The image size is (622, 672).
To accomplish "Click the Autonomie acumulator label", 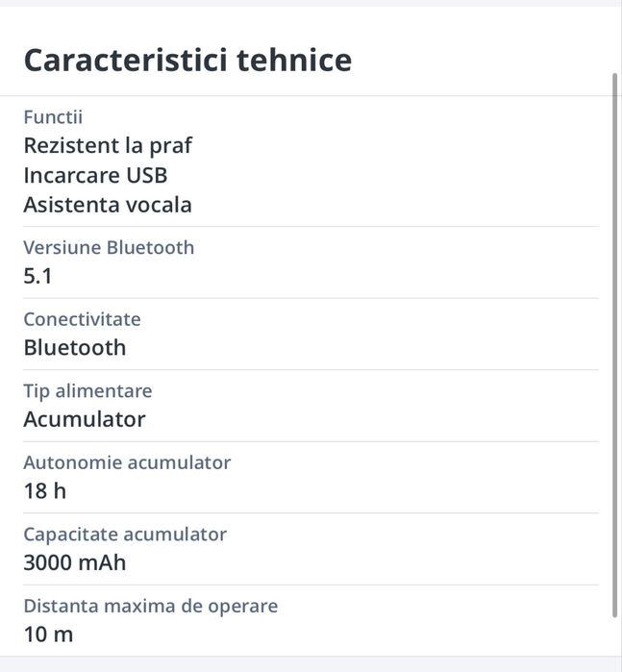I will pos(127,462).
